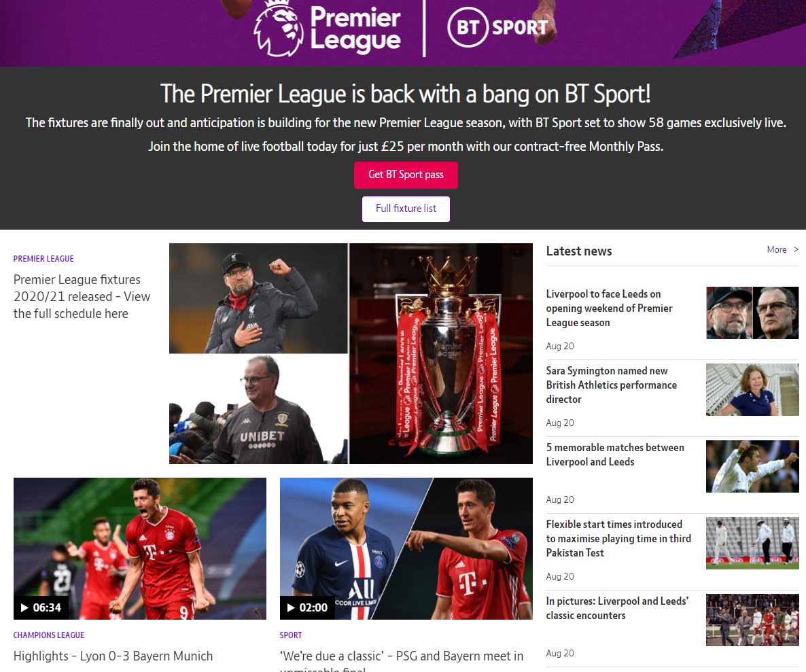This screenshot has height=672, width=806.
Task: Click the BT Sport logo in banner
Action: pos(497,27)
